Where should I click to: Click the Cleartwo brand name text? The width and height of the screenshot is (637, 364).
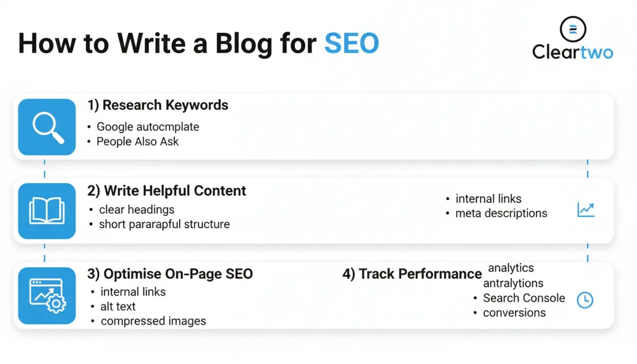573,52
